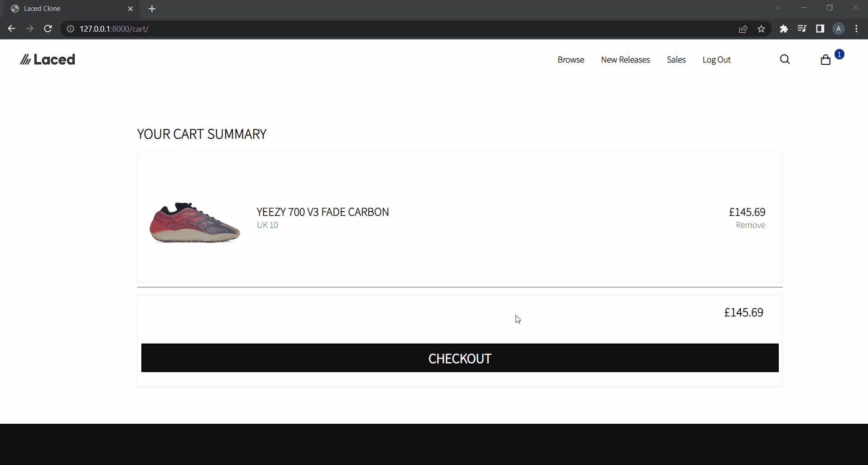Reload the page using the refresh icon
868x465 pixels.
coord(48,29)
